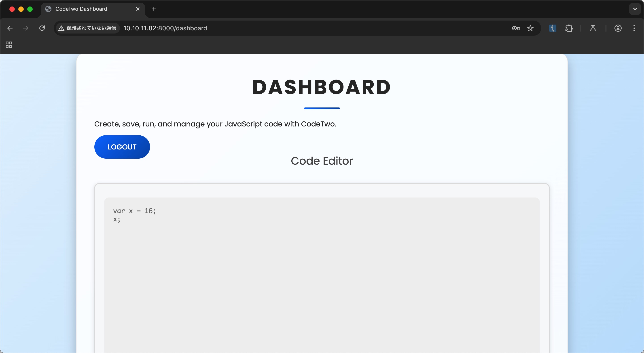Open the Chrome three-dot menu
The height and width of the screenshot is (353, 644).
click(634, 28)
